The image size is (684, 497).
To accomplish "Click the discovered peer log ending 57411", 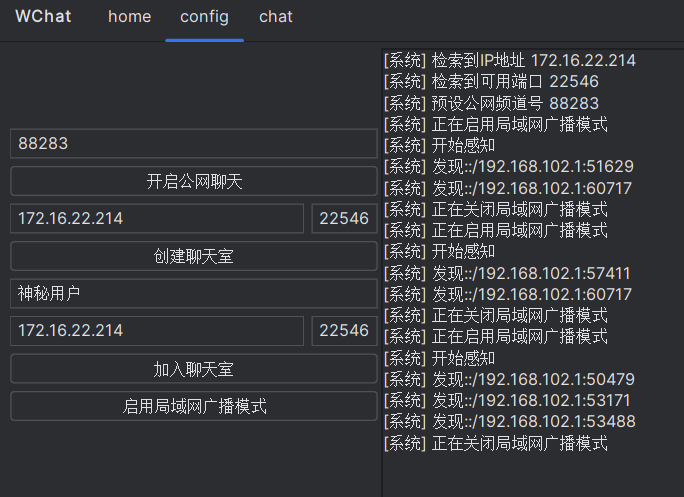I will [x=508, y=273].
